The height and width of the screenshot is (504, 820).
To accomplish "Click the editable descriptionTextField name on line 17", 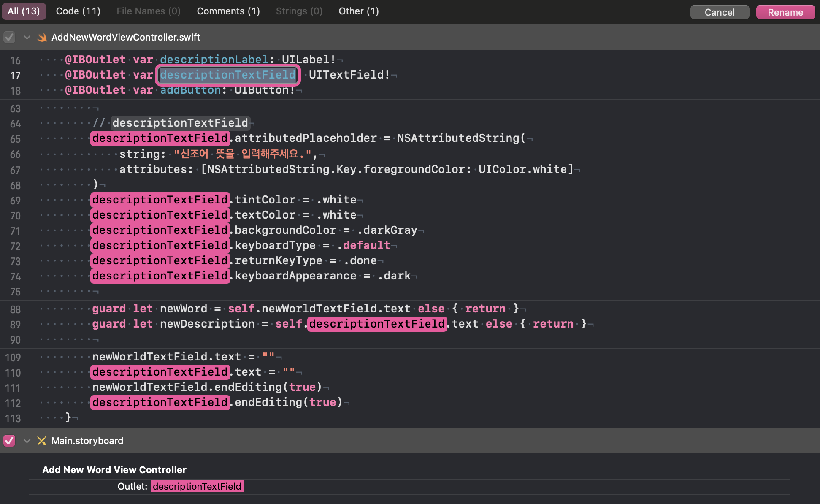I will coord(228,75).
